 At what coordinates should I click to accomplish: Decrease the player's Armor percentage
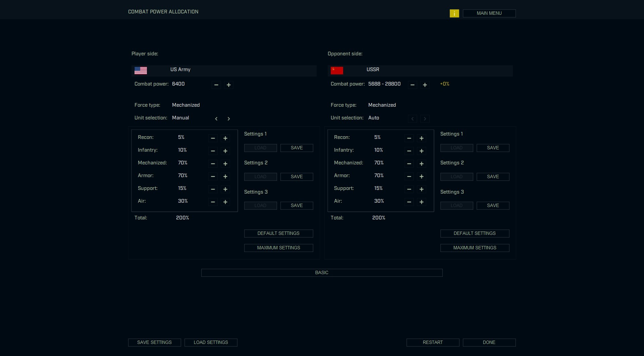pos(213,176)
